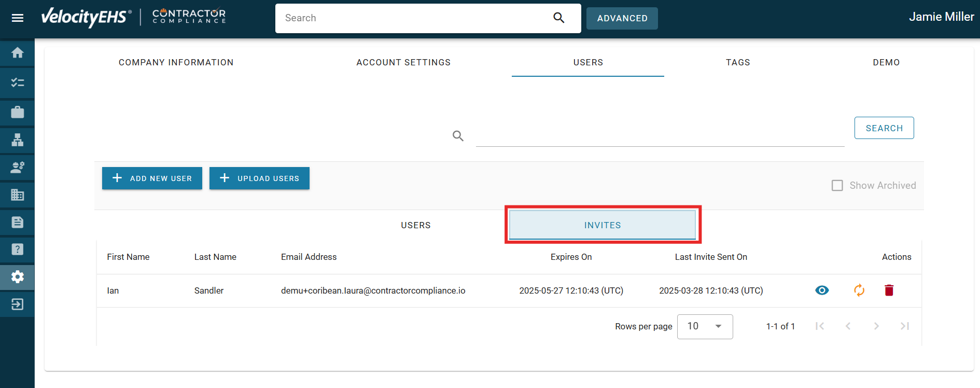Enable the Show Archived checkbox
This screenshot has width=980, height=388.
pyautogui.click(x=837, y=186)
